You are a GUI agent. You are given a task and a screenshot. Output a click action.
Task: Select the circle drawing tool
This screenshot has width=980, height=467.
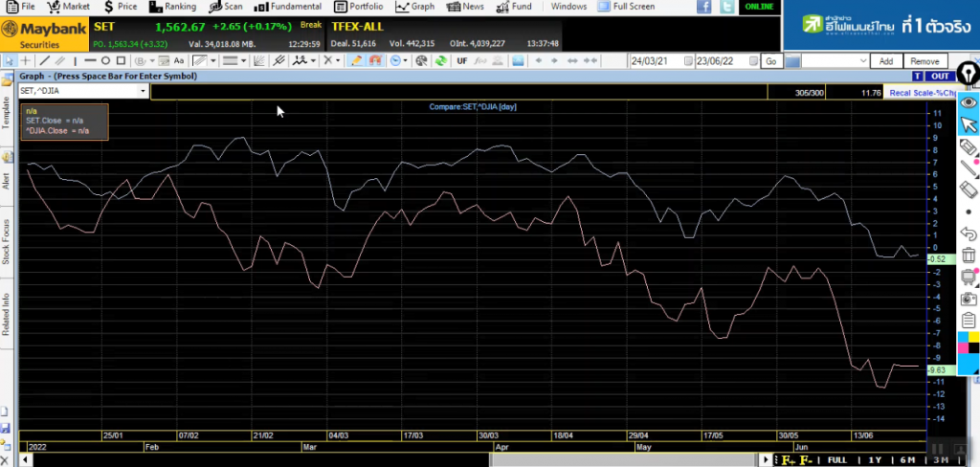(105, 60)
